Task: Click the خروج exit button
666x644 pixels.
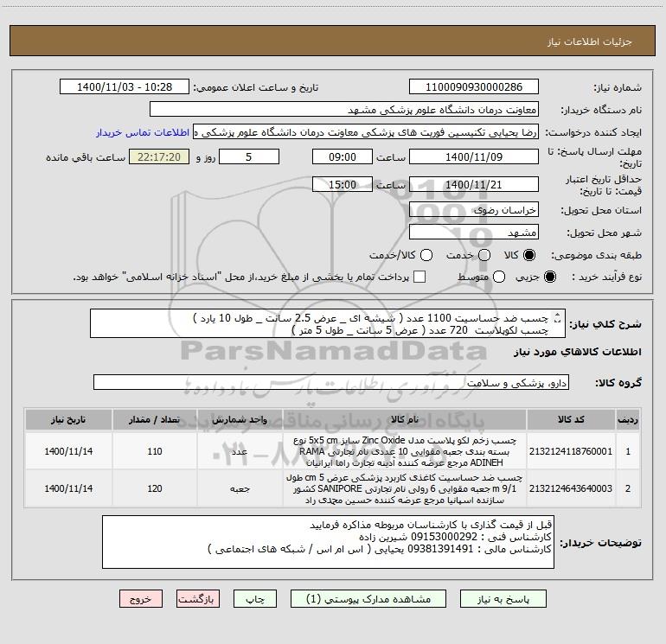Action: click(x=141, y=599)
